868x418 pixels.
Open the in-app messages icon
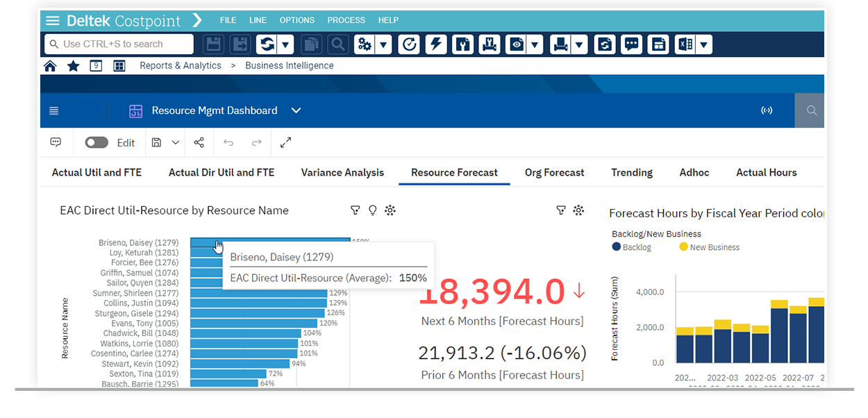(631, 44)
